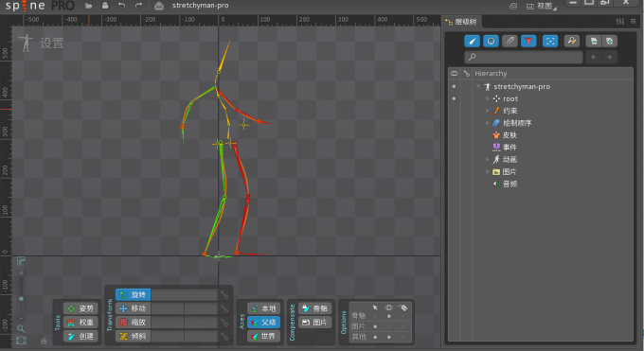Click the rotate value input field

point(184,295)
